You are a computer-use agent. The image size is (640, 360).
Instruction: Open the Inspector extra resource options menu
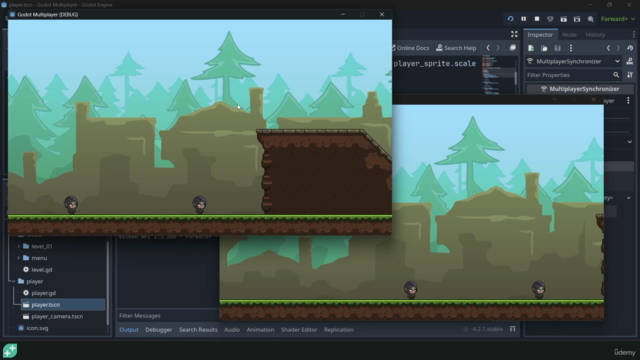(571, 48)
